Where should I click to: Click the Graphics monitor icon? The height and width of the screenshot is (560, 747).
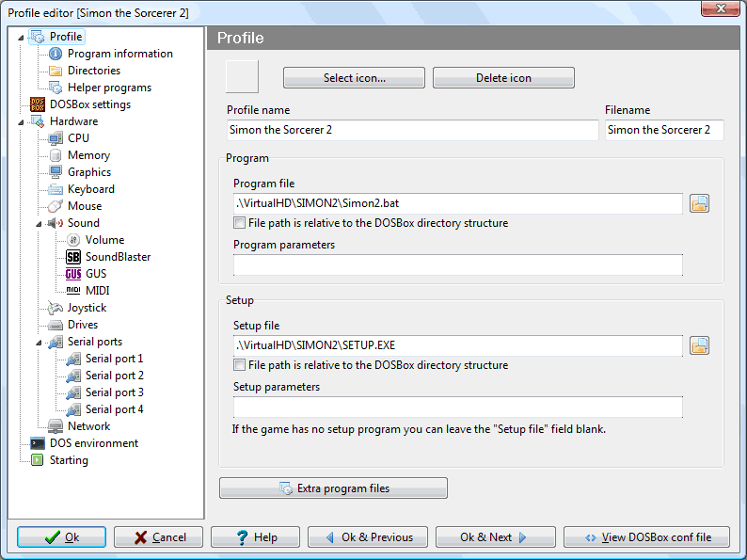[x=56, y=172]
